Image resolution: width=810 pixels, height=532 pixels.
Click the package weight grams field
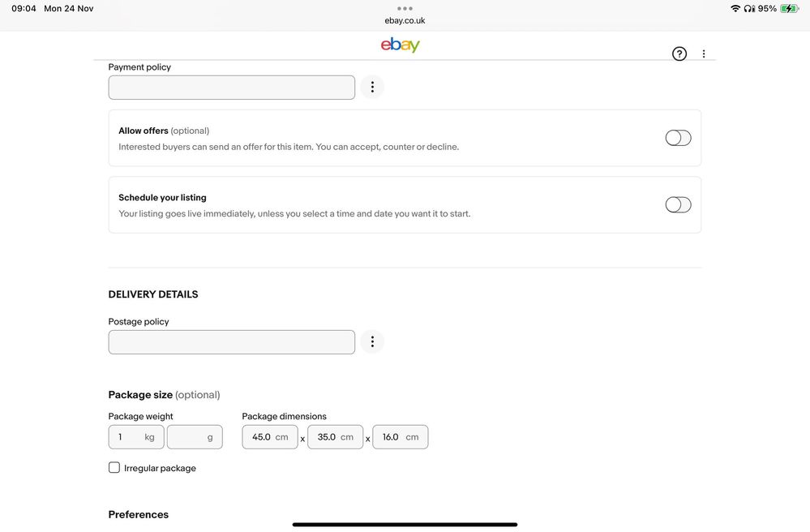(x=194, y=437)
